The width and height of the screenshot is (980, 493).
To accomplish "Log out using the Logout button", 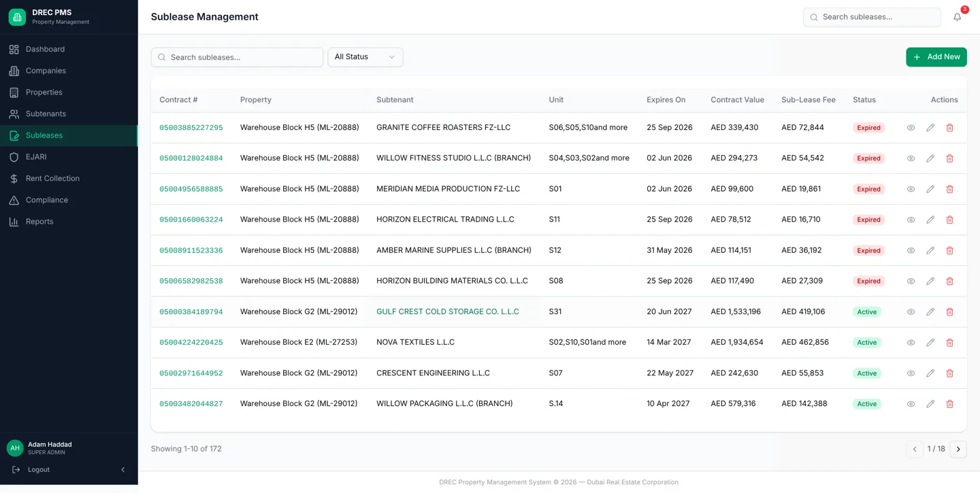I will coord(32,470).
